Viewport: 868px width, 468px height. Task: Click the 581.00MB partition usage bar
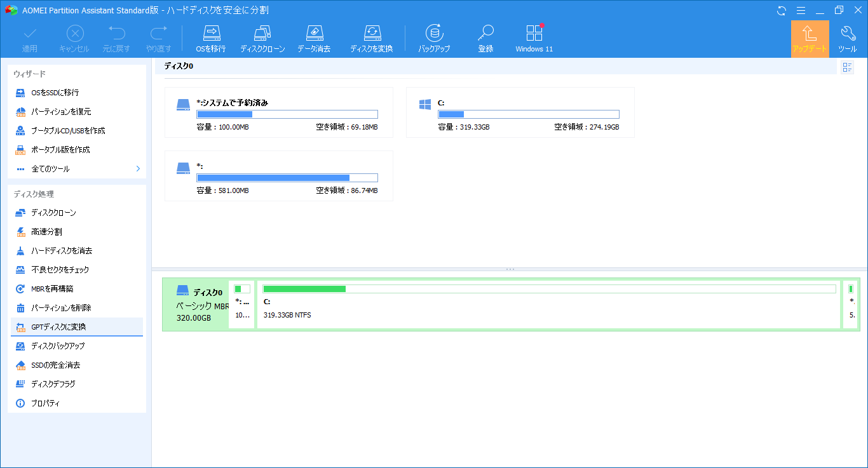(287, 178)
